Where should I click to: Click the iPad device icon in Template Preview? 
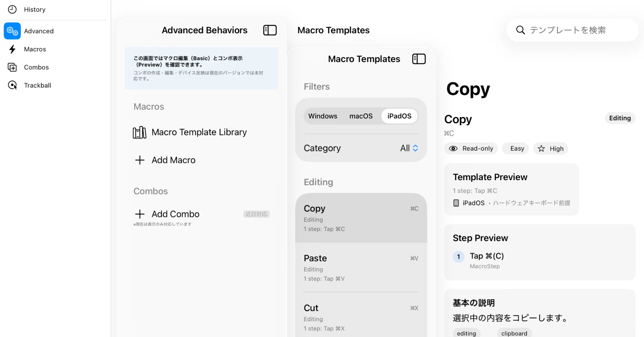point(456,203)
